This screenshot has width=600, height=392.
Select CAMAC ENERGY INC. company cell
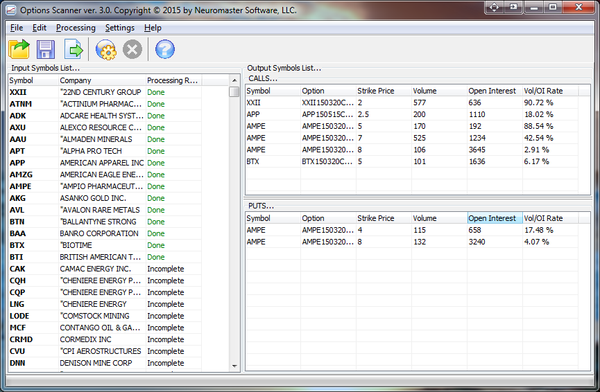(102, 269)
